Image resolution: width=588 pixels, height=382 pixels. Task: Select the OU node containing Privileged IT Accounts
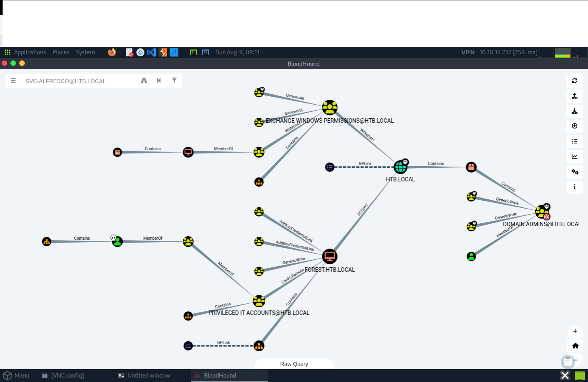188,316
